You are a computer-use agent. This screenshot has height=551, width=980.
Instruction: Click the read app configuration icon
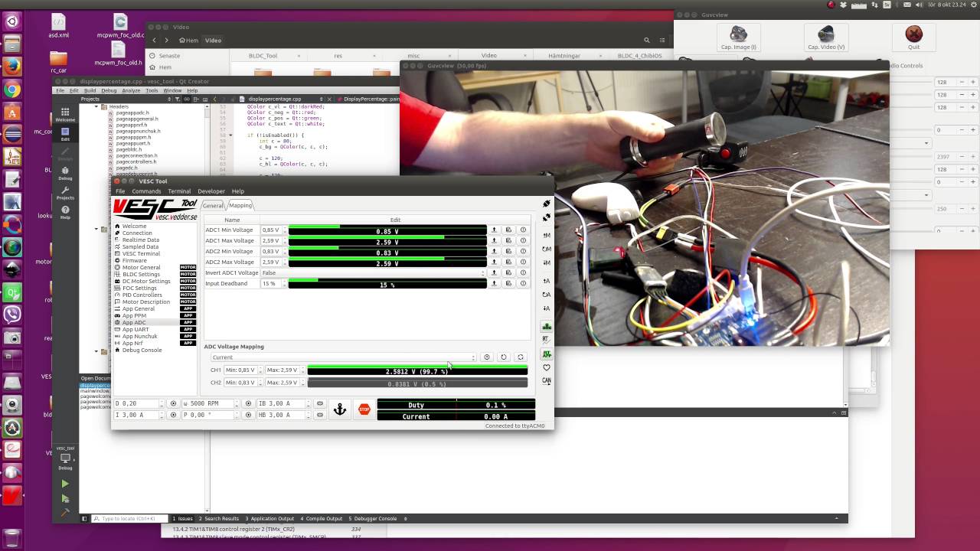pyautogui.click(x=547, y=281)
